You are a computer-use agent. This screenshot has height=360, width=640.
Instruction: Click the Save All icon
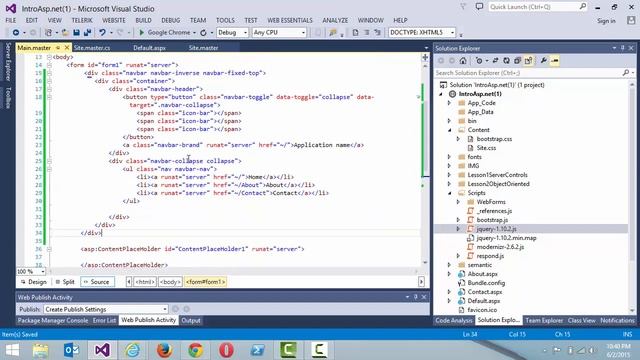[87, 32]
